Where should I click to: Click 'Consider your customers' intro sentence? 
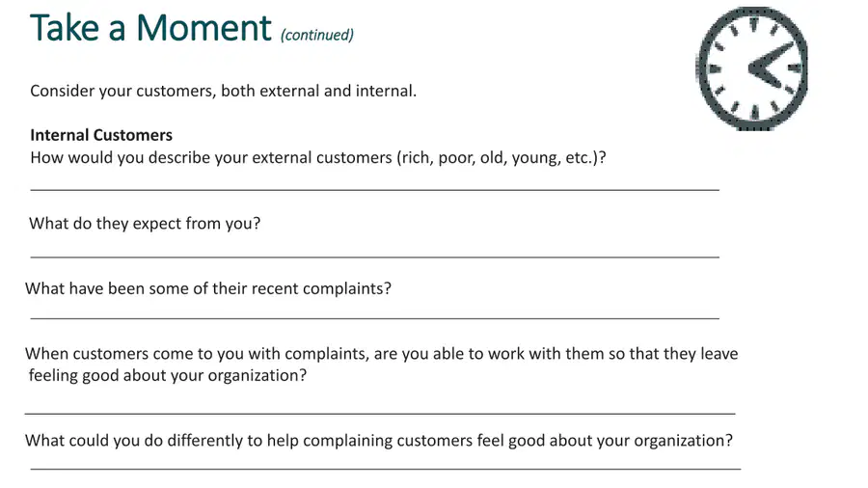click(223, 91)
